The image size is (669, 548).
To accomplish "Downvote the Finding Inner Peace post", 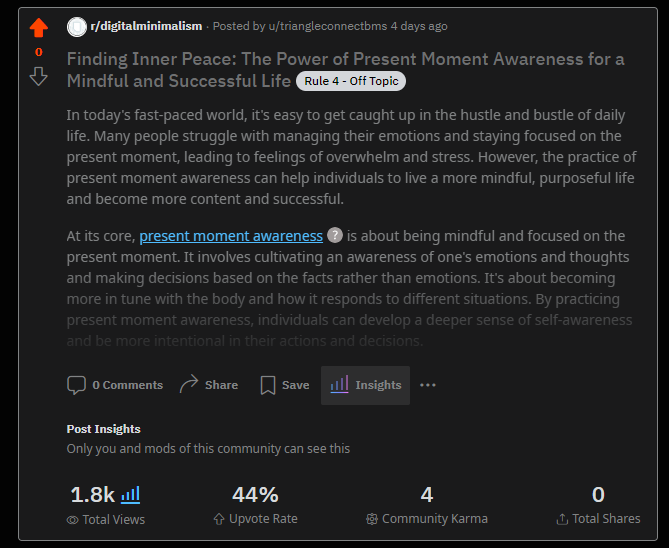I will point(38,76).
